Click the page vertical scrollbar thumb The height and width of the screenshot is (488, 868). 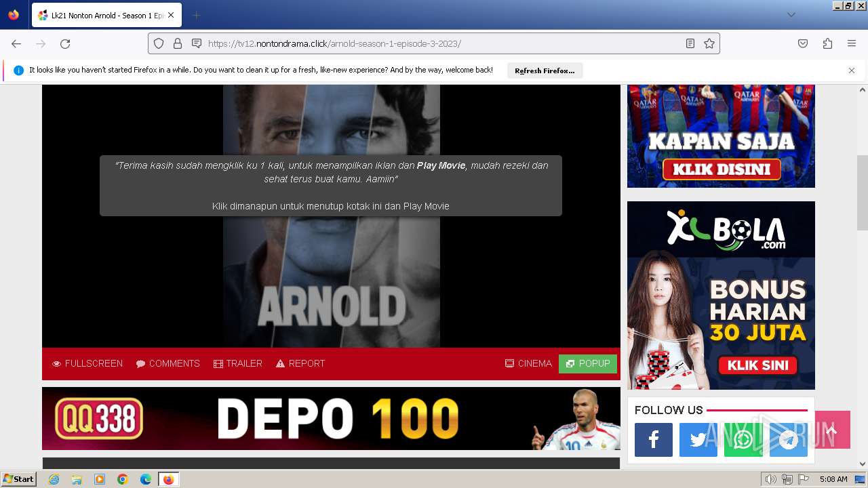pyautogui.click(x=863, y=192)
